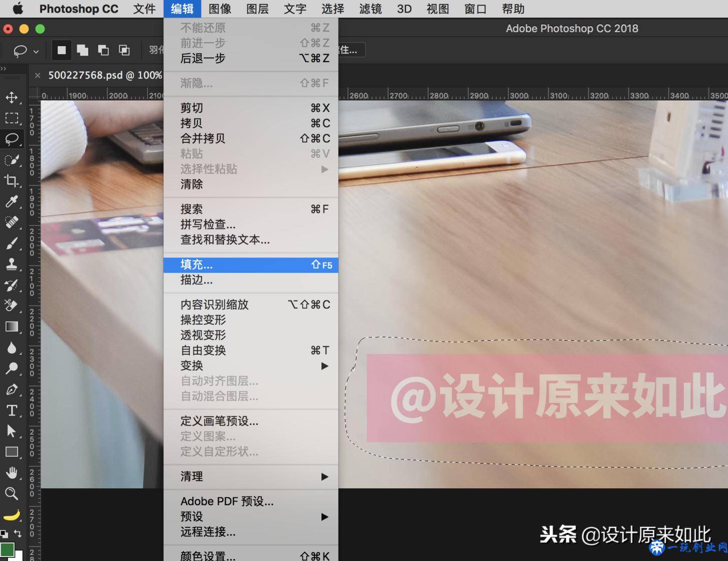Switch to the 500227568.psd document tab
The image size is (728, 561).
point(105,75)
